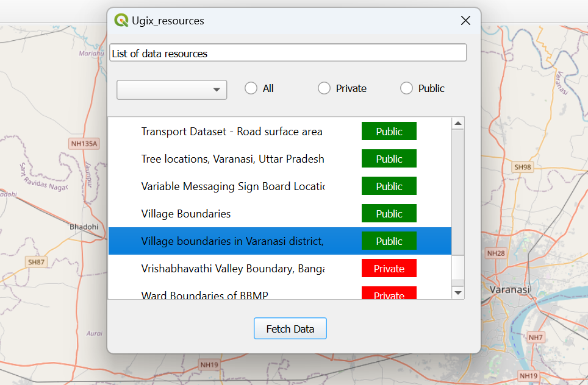Select the Transport Dataset - Road surface area entry
Image resolution: width=588 pixels, height=385 pixels.
pyautogui.click(x=232, y=130)
